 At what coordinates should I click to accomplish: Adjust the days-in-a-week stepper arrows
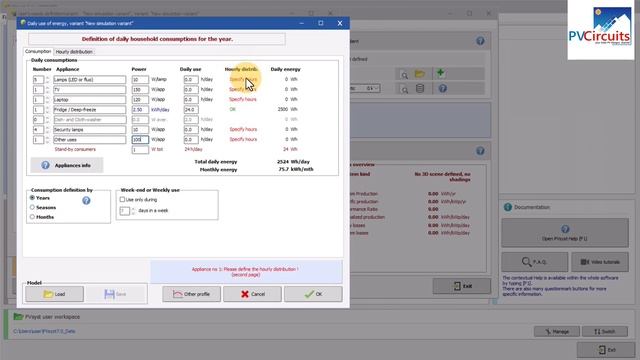[133, 211]
